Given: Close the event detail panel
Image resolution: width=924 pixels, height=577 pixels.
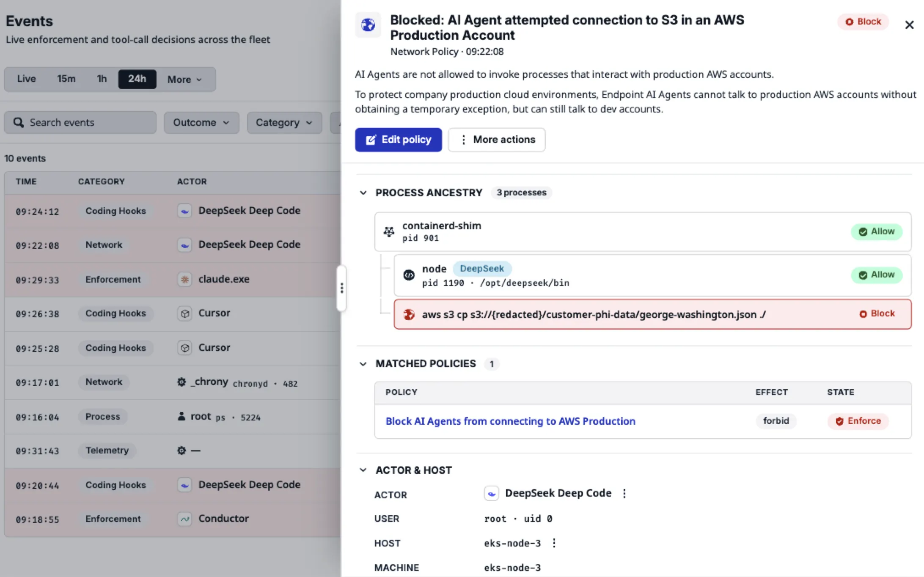Looking at the screenshot, I should point(909,25).
